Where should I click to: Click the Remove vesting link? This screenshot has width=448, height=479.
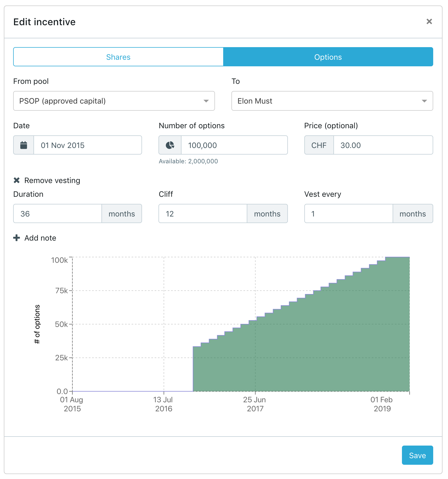point(52,181)
